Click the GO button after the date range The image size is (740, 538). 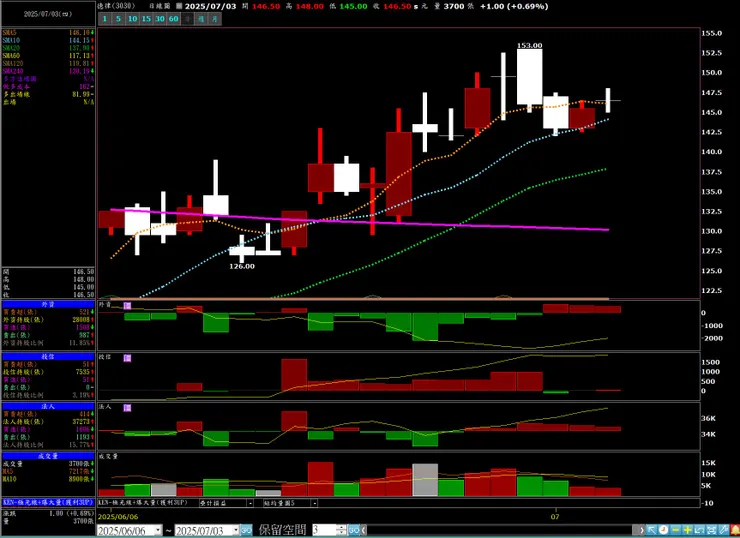(x=246, y=530)
